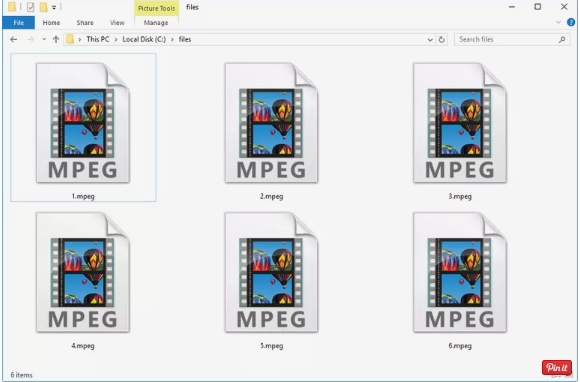580x382 pixels.
Task: Click the Picture Tools contextual tab
Action: pyautogui.click(x=156, y=8)
